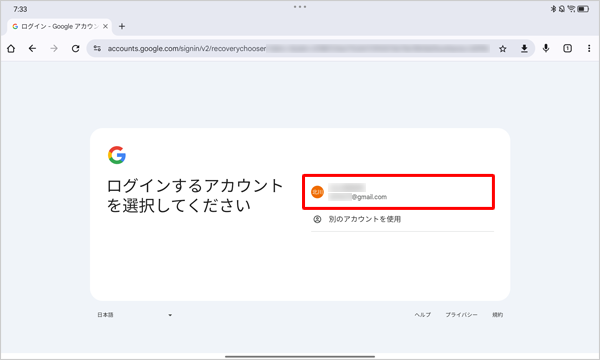The width and height of the screenshot is (600, 360).
Task: Tap the muted notification bell icon
Action: pyautogui.click(x=562, y=9)
